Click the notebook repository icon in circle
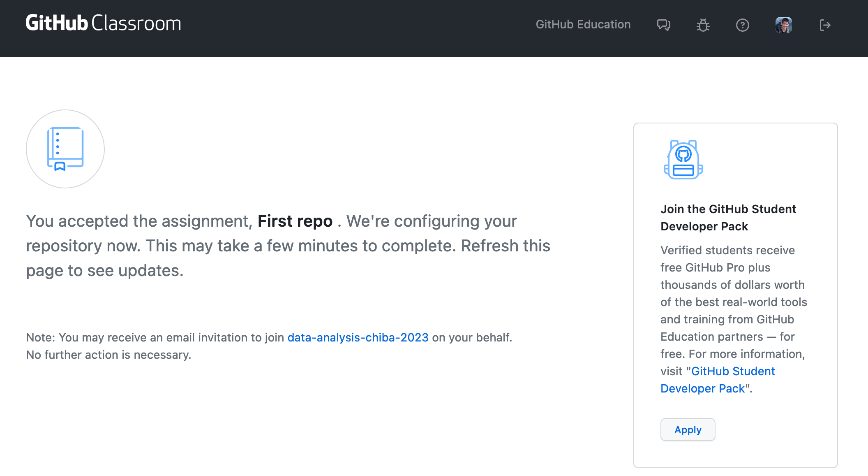This screenshot has width=868, height=476. coord(65,149)
